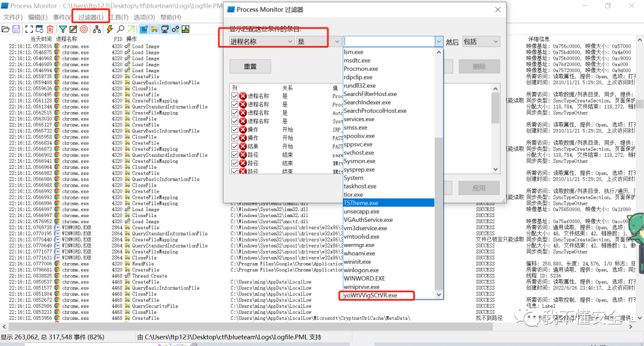This screenshot has height=346, width=644.
Task: Click the 详细信息 column header
Action: 538,39
